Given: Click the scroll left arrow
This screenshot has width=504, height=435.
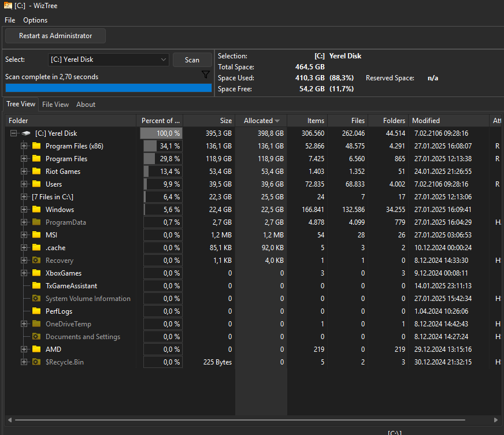Looking at the screenshot, I should pyautogui.click(x=10, y=420).
